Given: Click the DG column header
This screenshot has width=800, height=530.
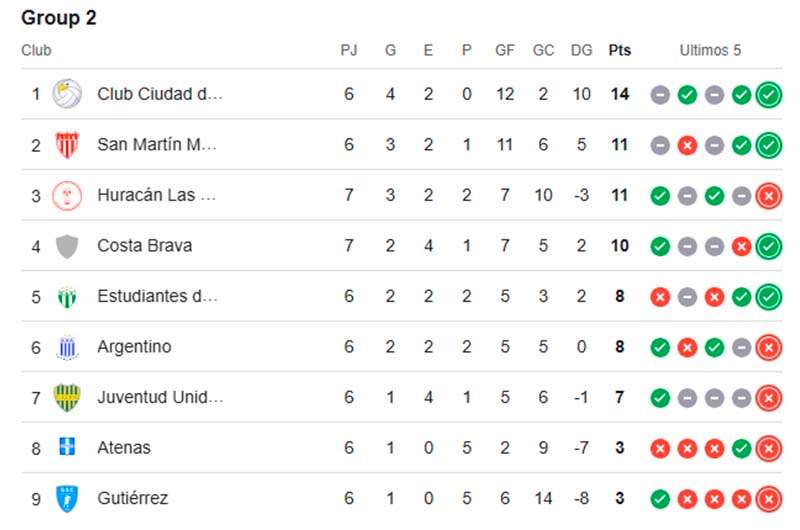Looking at the screenshot, I should click(x=581, y=50).
